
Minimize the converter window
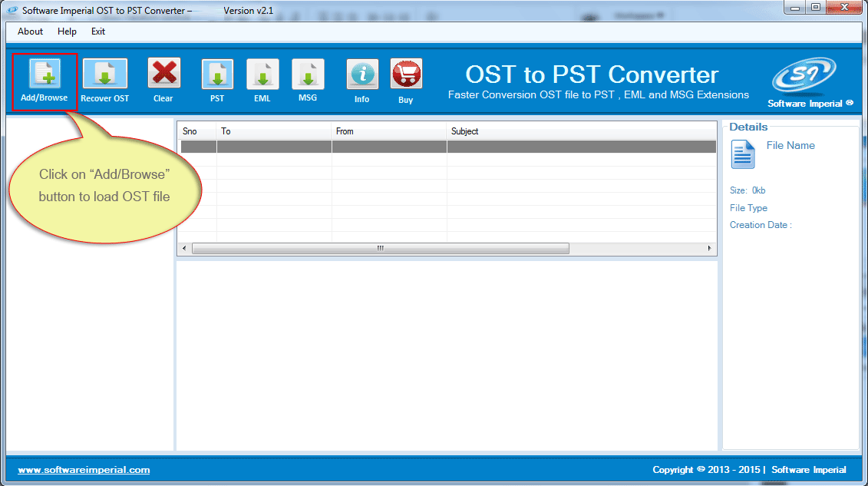[x=795, y=8]
